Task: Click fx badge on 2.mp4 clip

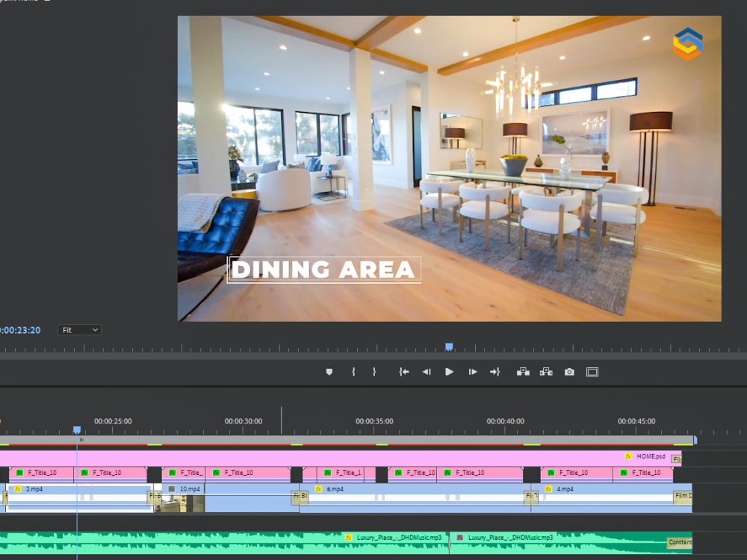Action: tap(18, 489)
